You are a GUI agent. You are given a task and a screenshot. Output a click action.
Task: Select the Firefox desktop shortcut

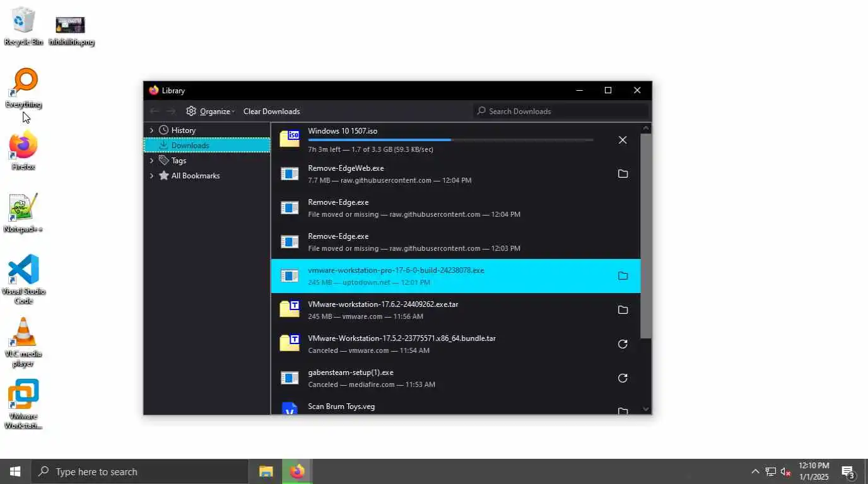coord(23,151)
